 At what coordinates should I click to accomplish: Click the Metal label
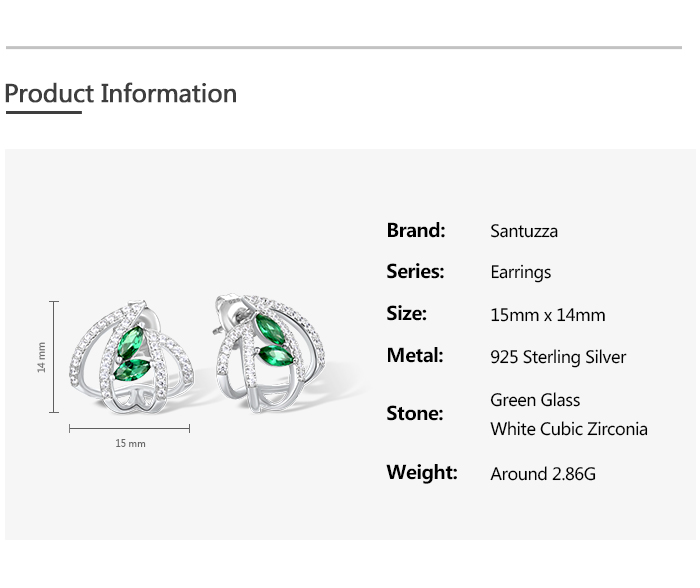[x=415, y=355]
